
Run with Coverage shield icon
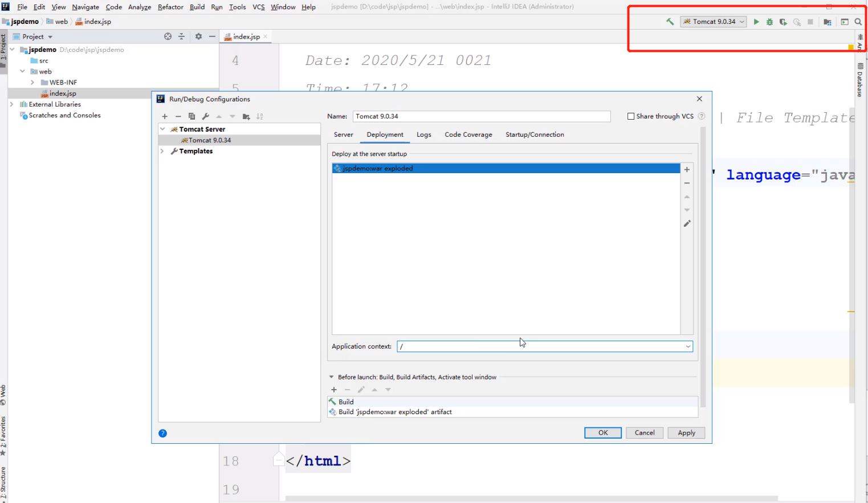pos(783,22)
